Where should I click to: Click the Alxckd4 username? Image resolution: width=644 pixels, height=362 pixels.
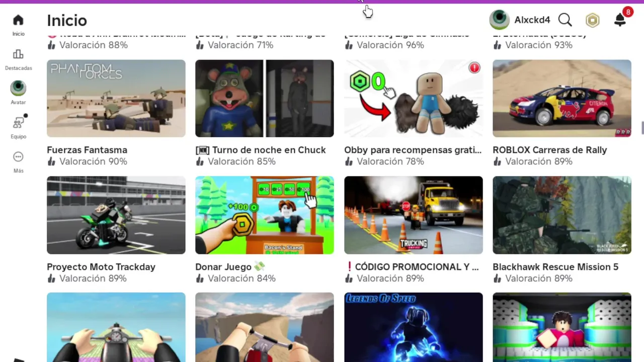532,20
